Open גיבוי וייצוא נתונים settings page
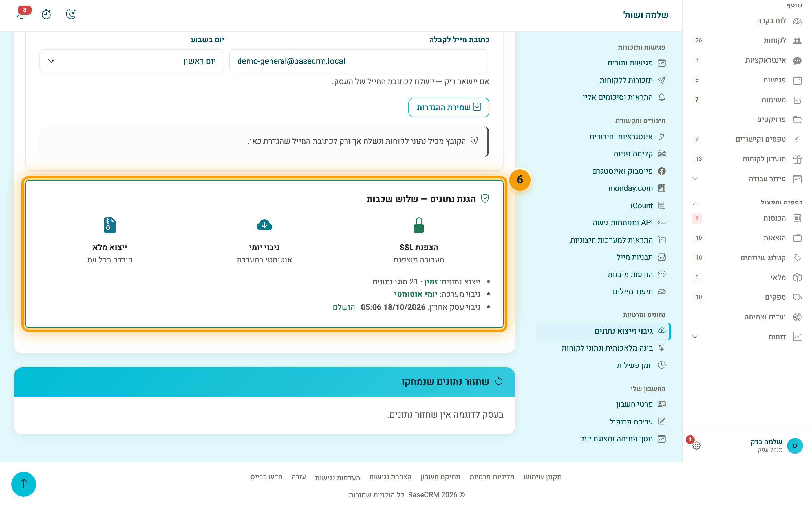The height and width of the screenshot is (508, 812). click(603, 331)
